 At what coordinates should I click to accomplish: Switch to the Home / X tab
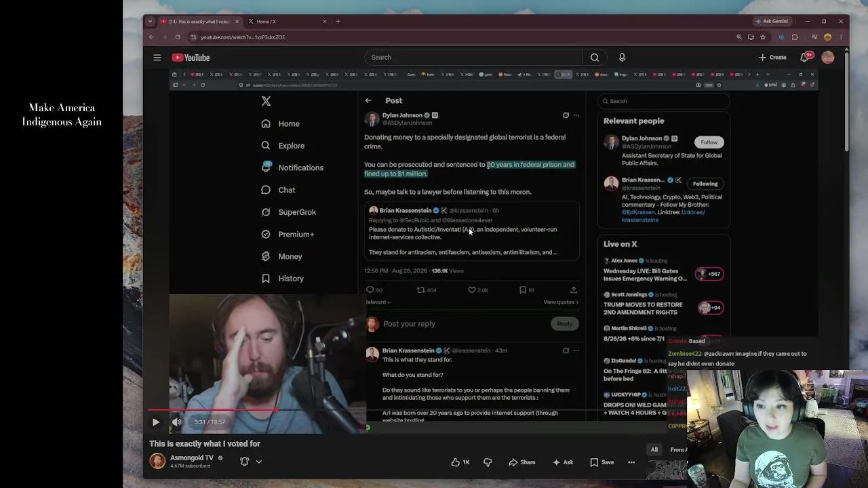pyautogui.click(x=285, y=21)
